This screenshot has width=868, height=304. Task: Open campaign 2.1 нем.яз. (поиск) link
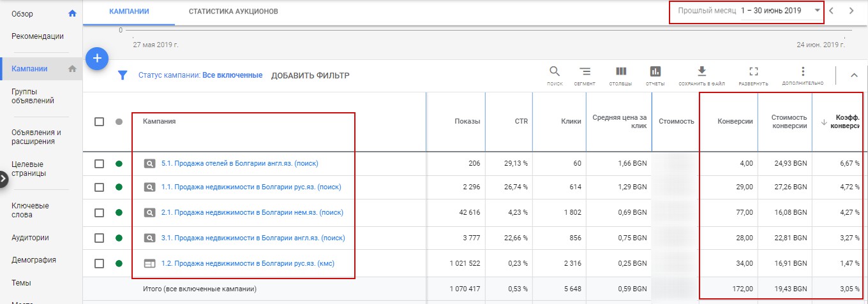click(x=252, y=213)
